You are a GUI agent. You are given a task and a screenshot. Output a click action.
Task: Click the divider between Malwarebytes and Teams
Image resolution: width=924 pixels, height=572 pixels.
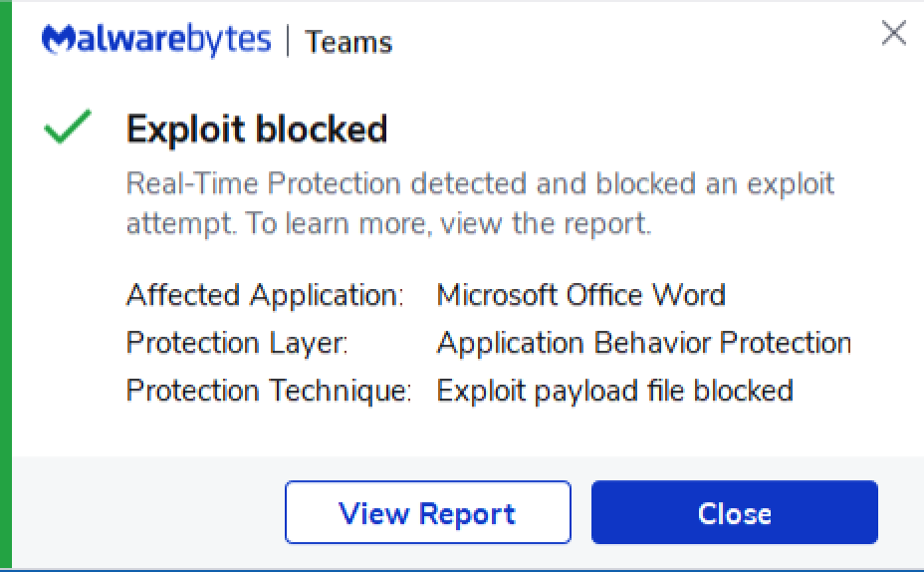coord(288,41)
